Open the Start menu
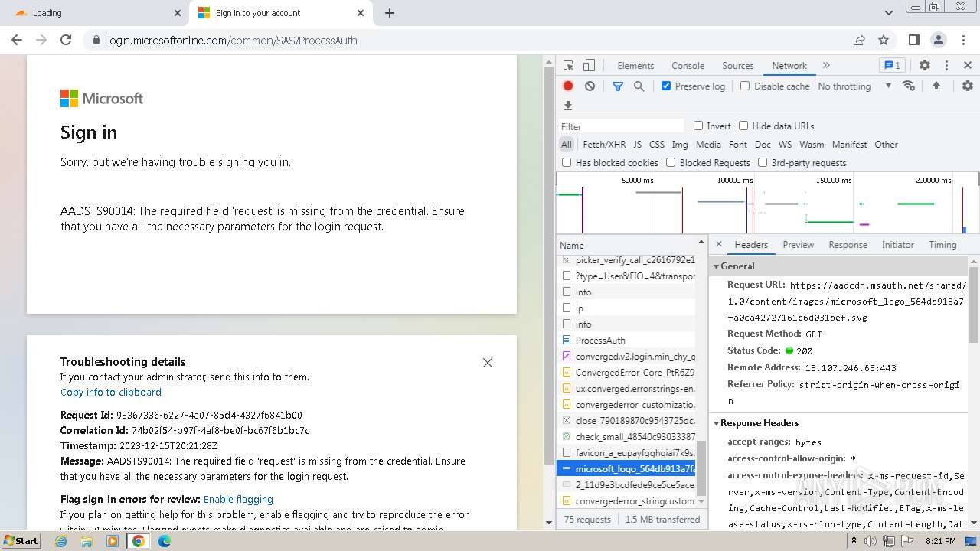This screenshot has width=980, height=551. point(21,541)
